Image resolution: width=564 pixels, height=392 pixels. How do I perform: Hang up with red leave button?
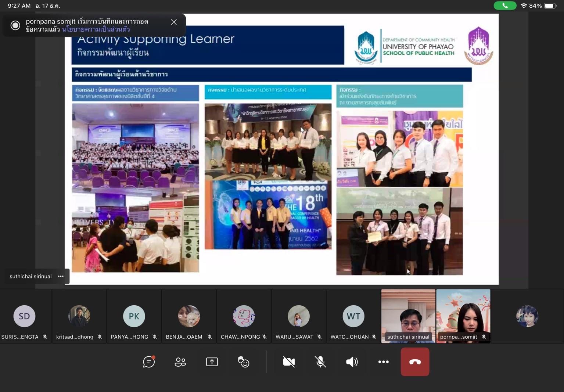click(x=415, y=362)
